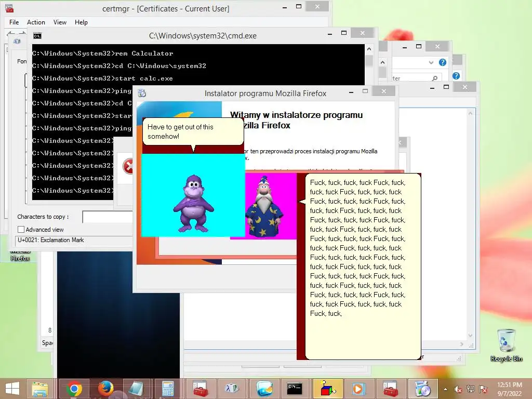Image resolution: width=532 pixels, height=399 pixels.
Task: Maximize the cmd.exe window
Action: 344,33
